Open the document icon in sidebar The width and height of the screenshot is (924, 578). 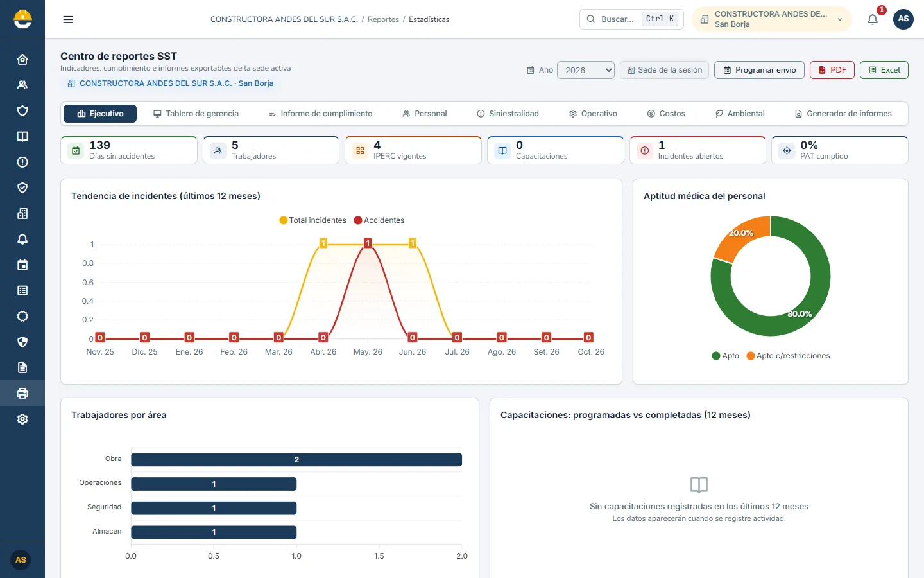click(x=22, y=368)
